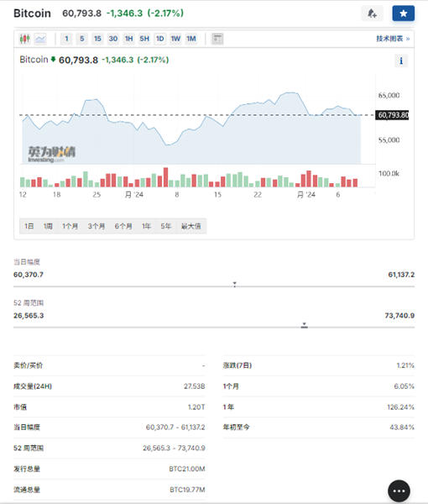Open the chart layout icon in toolbar
The height and width of the screenshot is (504, 428).
217,39
